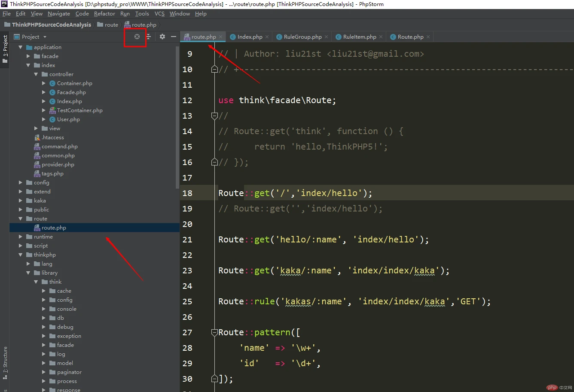The height and width of the screenshot is (392, 574).
Task: Toggle the fold marker at line 13
Action: point(214,116)
